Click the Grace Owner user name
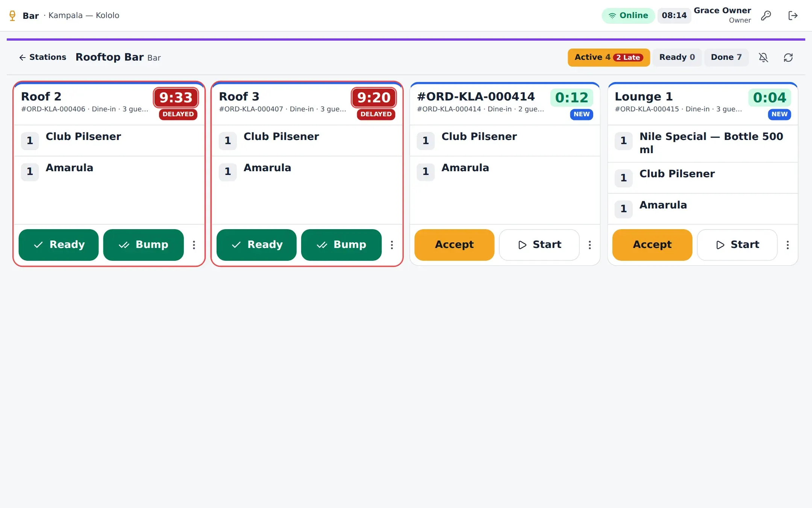The image size is (812, 508). (x=722, y=11)
